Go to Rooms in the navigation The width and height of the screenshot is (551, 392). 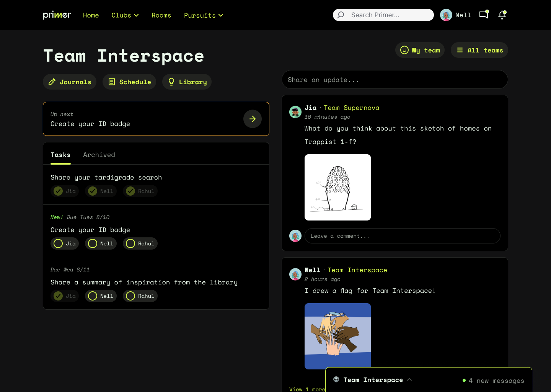(x=161, y=15)
